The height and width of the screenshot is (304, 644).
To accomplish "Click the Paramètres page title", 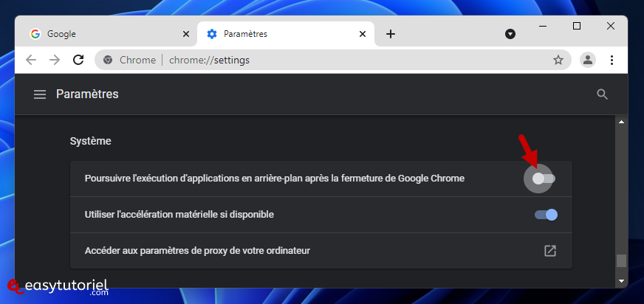I will [x=87, y=94].
